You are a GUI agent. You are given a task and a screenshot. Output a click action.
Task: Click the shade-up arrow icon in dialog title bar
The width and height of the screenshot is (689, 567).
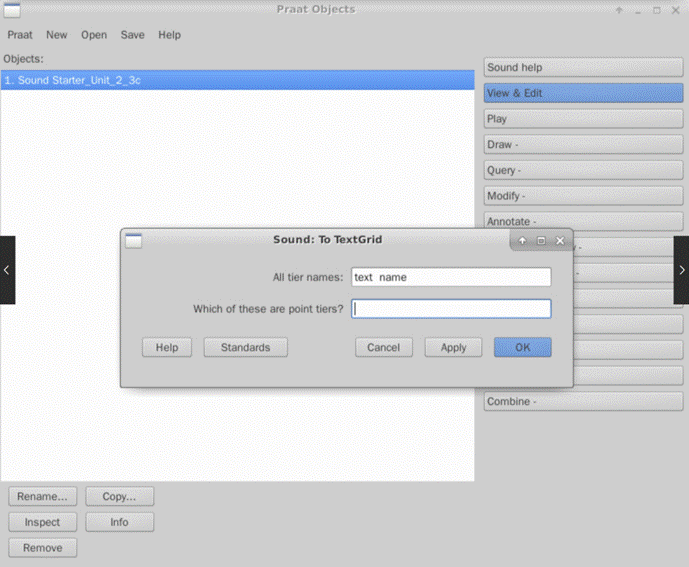point(522,240)
